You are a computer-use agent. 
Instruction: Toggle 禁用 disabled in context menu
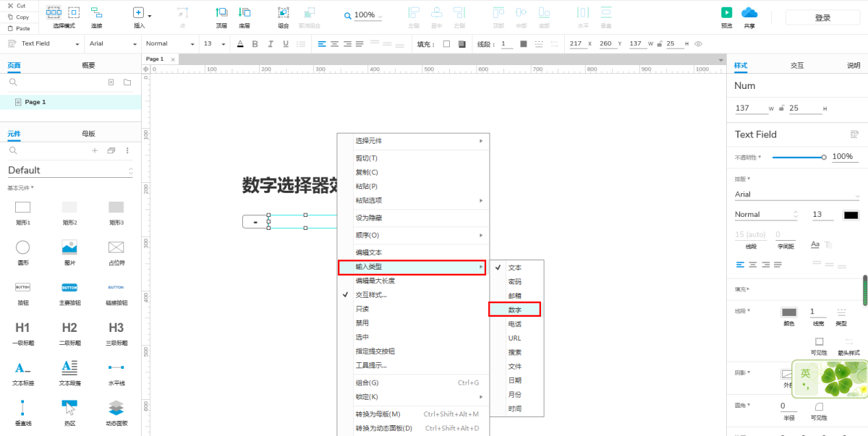coord(362,323)
